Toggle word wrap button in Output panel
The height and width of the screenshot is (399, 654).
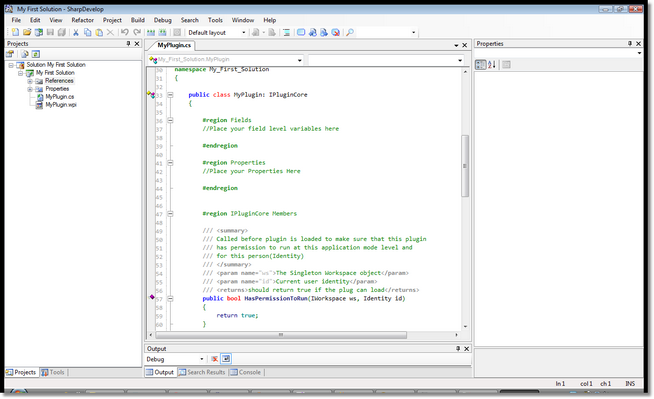tap(226, 359)
